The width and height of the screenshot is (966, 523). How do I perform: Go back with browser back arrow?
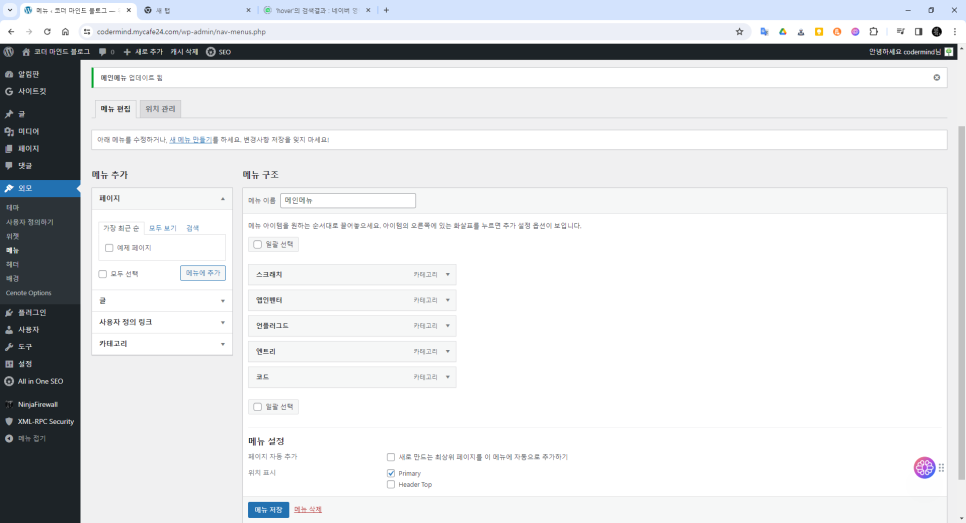coord(11,31)
